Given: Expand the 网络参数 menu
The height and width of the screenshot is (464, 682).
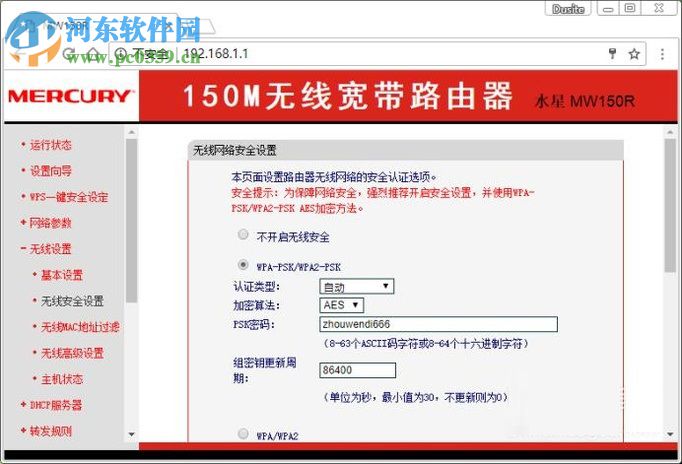Looking at the screenshot, I should (50, 223).
